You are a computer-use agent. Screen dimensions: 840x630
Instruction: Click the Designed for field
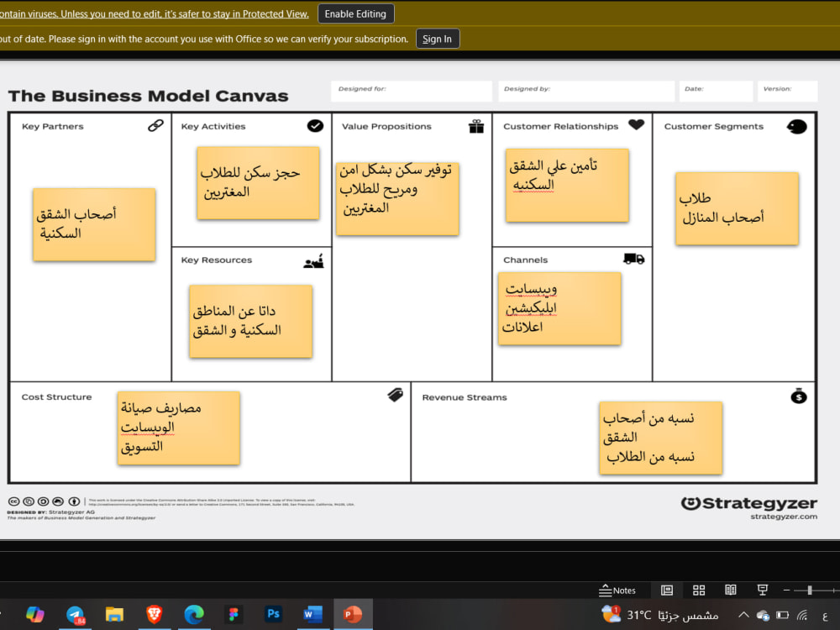pos(412,91)
